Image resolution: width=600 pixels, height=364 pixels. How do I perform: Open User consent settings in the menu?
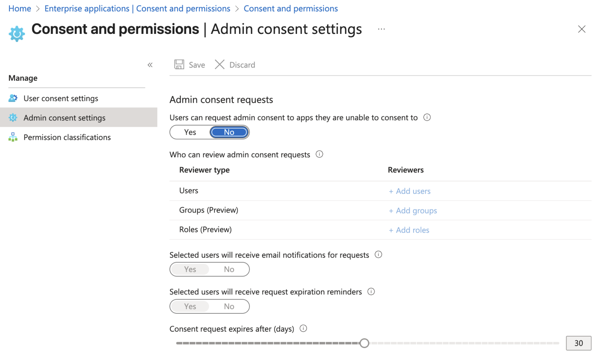[78, 98]
